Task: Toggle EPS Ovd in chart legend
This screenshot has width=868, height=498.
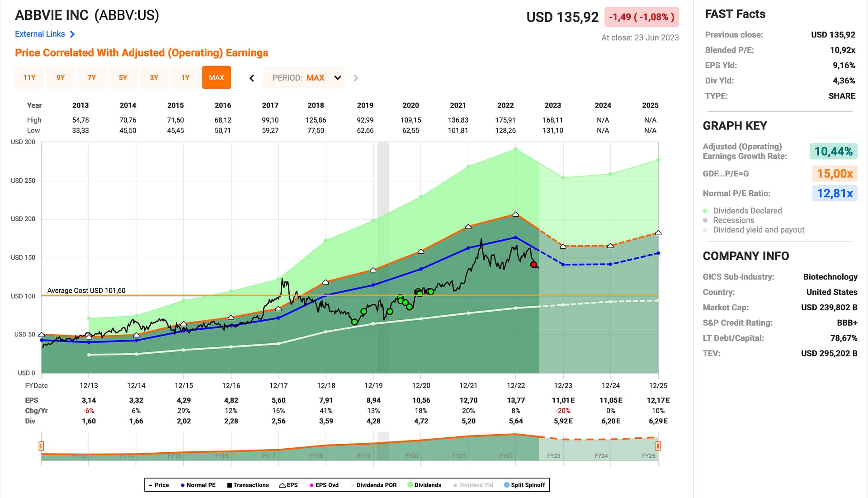Action: [x=324, y=485]
